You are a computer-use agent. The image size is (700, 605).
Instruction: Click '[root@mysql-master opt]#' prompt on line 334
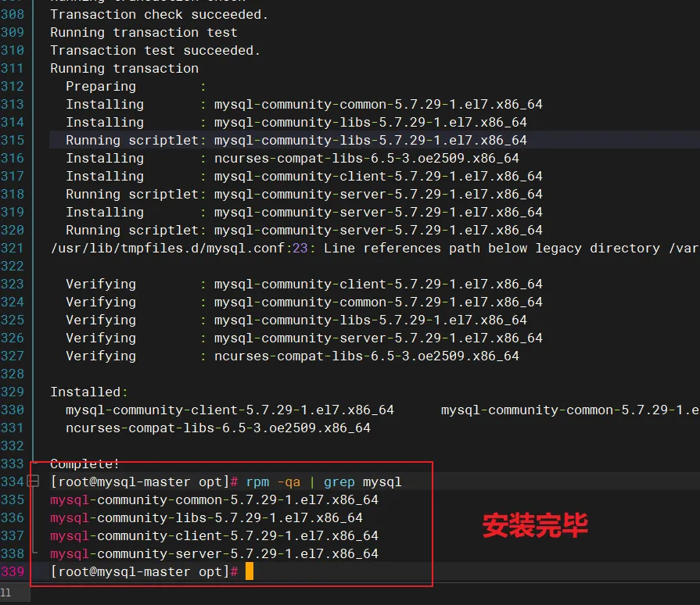coord(144,481)
